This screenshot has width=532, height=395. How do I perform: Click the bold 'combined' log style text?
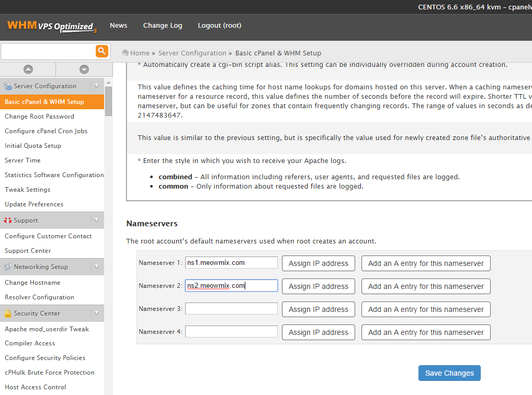click(175, 177)
